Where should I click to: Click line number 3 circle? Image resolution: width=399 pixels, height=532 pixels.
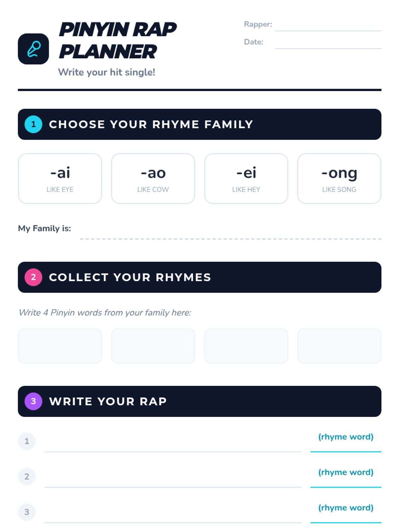click(x=27, y=512)
